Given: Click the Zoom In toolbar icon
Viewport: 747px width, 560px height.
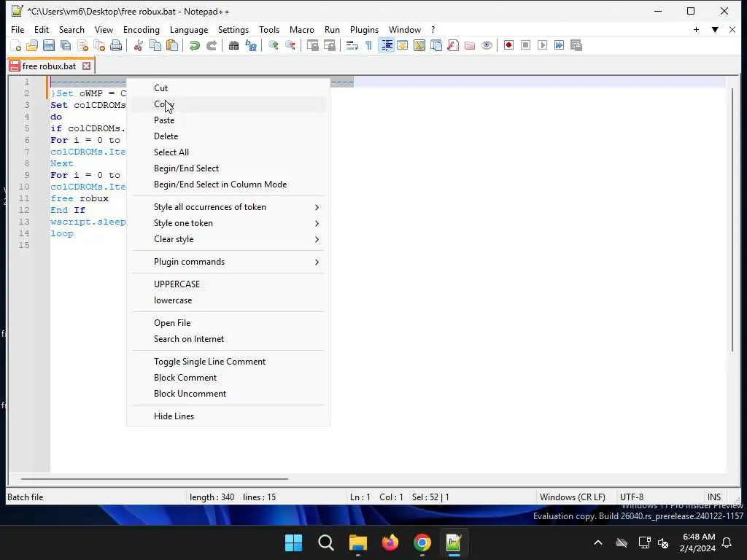Looking at the screenshot, I should coord(274,45).
